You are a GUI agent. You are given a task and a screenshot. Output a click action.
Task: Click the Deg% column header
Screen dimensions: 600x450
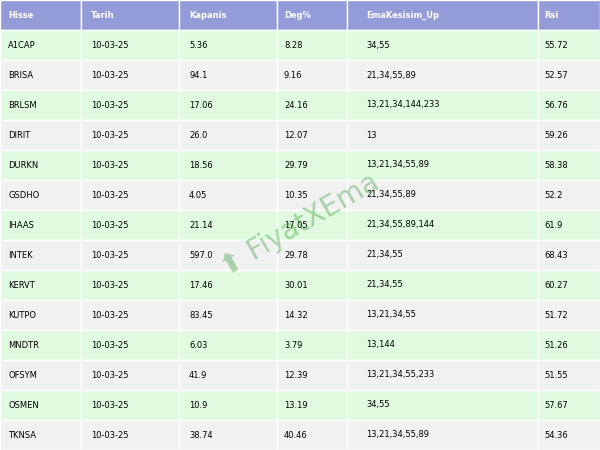tap(312, 15)
